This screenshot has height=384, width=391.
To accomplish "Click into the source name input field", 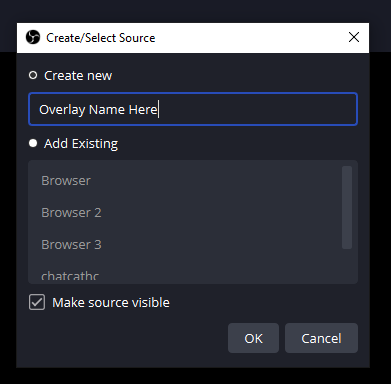I will (193, 109).
